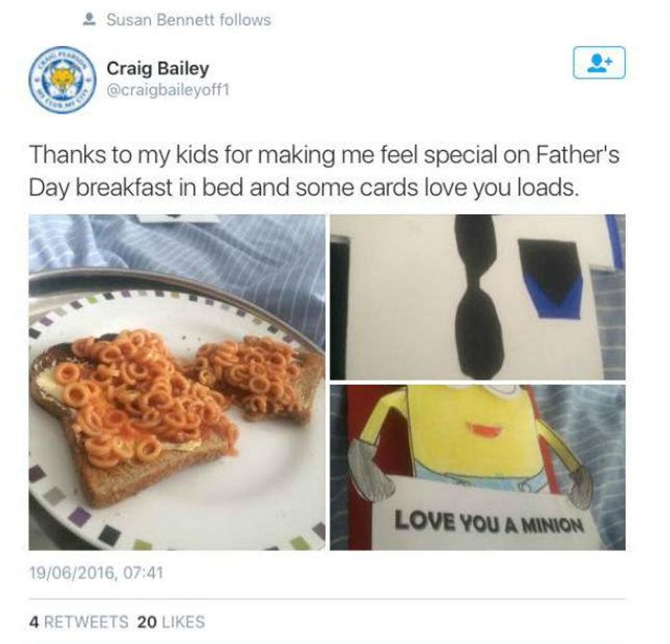Open Craig Bailey's Leicester City profile avatar
The image size is (670, 644).
[62, 80]
